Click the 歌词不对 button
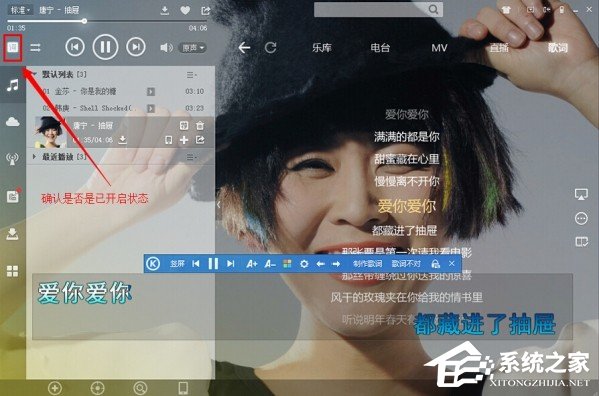Screen dimensions: 599x396 [406, 263]
